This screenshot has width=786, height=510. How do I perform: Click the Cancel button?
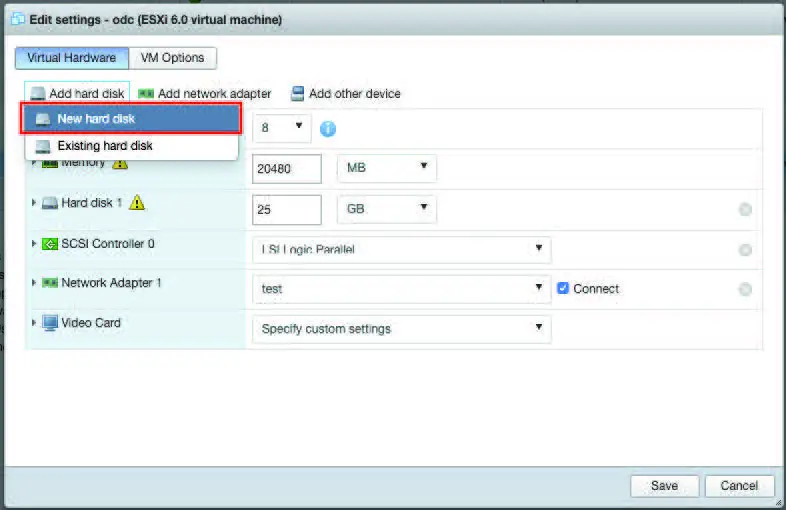739,485
